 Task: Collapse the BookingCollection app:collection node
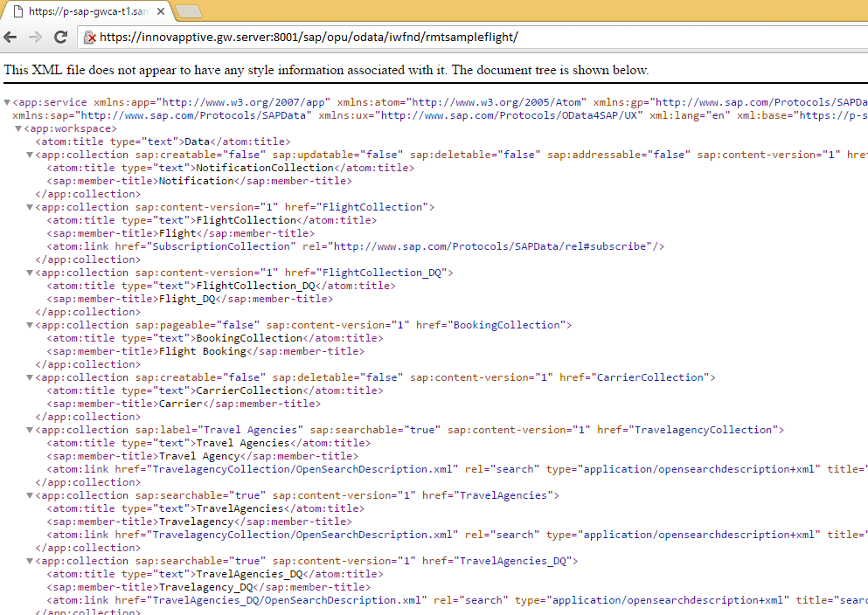(x=31, y=325)
